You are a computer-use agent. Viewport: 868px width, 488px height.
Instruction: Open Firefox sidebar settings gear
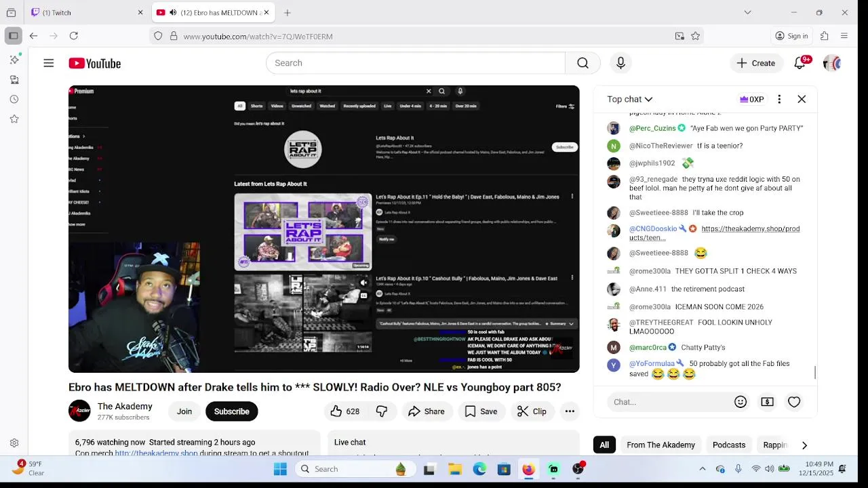click(x=14, y=443)
